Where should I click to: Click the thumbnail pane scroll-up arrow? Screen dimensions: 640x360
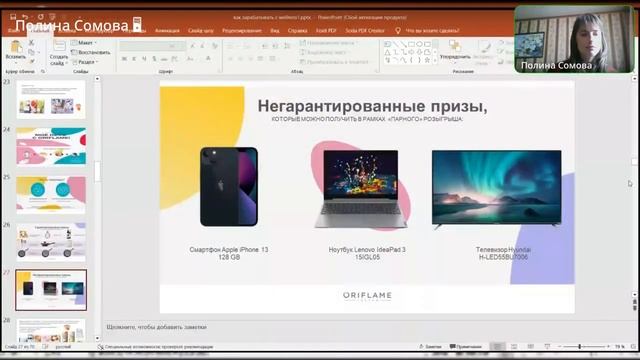point(97,79)
